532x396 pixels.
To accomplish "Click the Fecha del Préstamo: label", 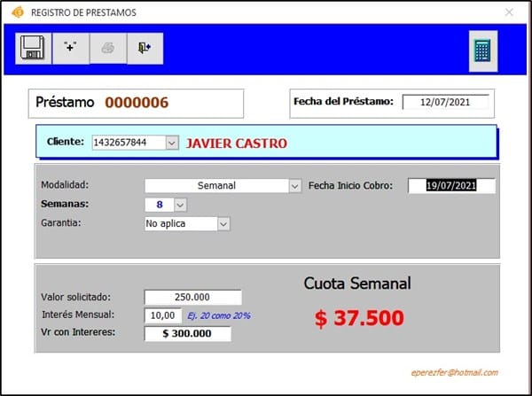I will [x=343, y=101].
